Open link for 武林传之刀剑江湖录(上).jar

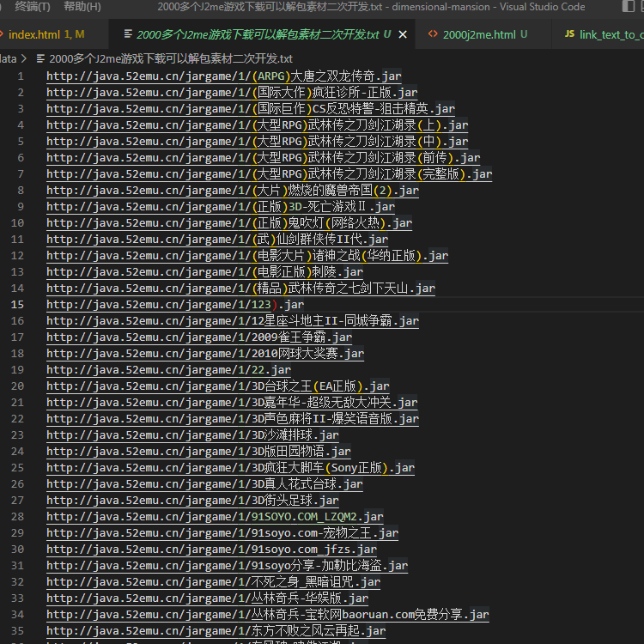click(x=257, y=125)
